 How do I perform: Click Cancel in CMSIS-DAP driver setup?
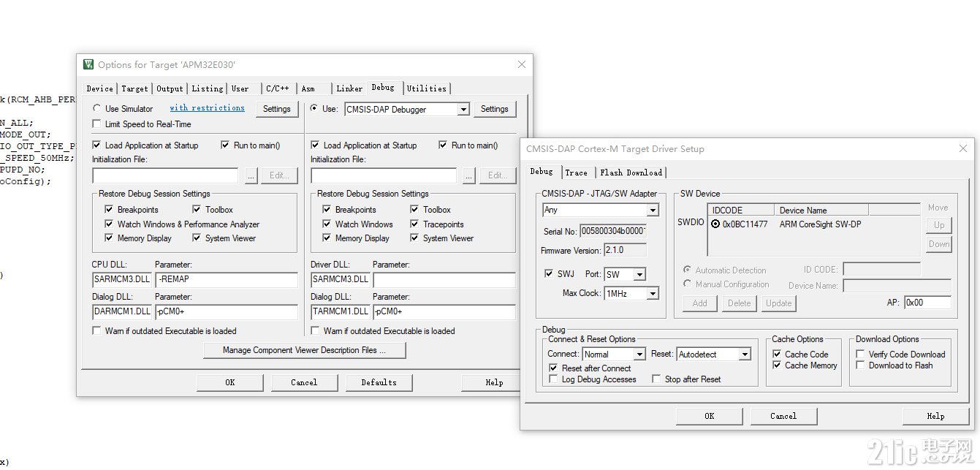[783, 416]
